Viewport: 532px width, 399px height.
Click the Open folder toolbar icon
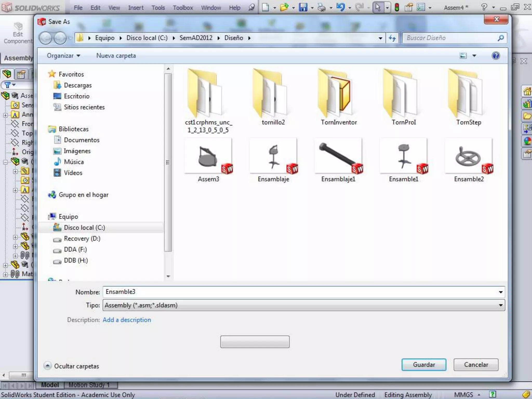(284, 7)
